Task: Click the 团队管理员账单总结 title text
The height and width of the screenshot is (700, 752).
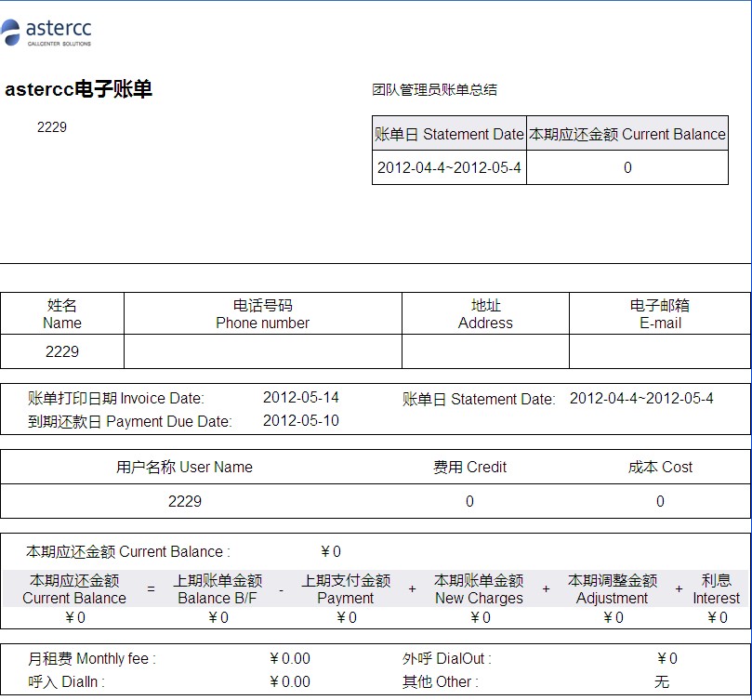Action: [434, 90]
